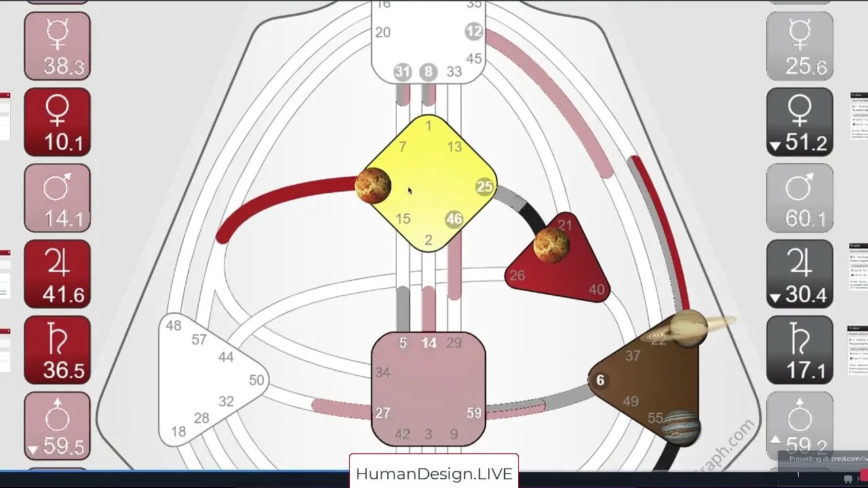Screen dimensions: 868x488
Task: Click gate 7 in G center
Action: [403, 146]
